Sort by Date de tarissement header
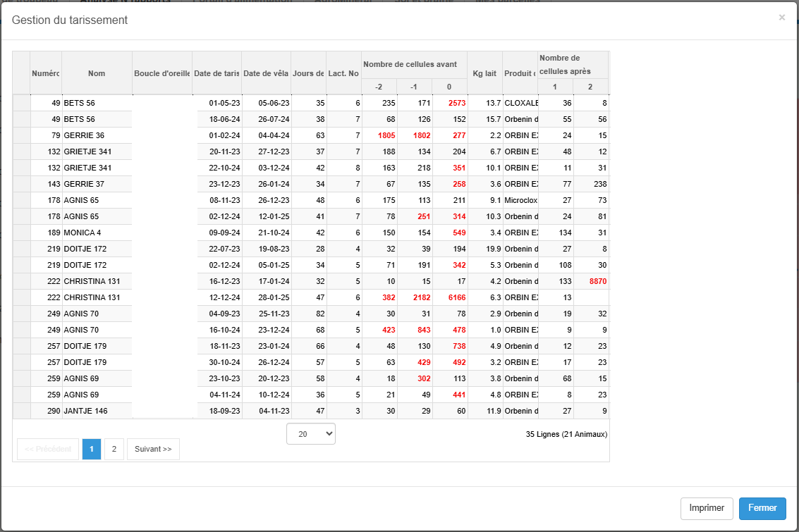The image size is (799, 532). [216, 73]
